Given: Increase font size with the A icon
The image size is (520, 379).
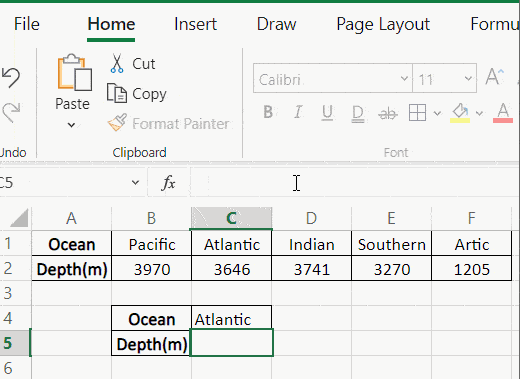Looking at the screenshot, I should coord(495,77).
